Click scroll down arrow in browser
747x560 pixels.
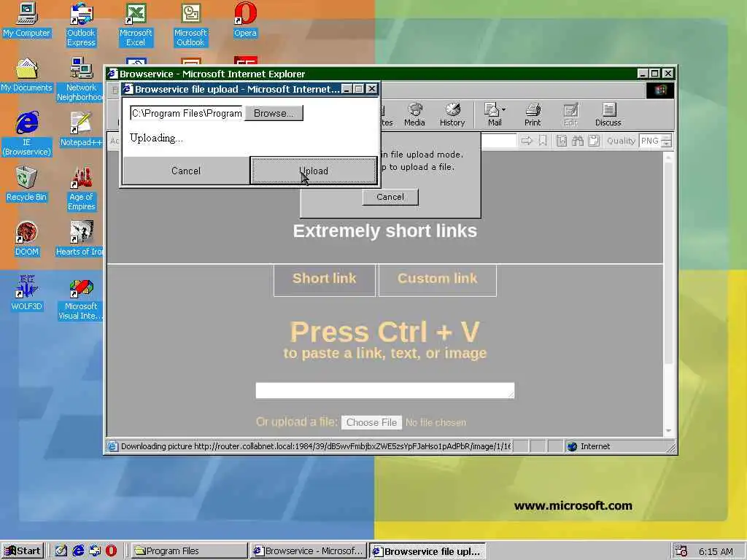pos(668,430)
